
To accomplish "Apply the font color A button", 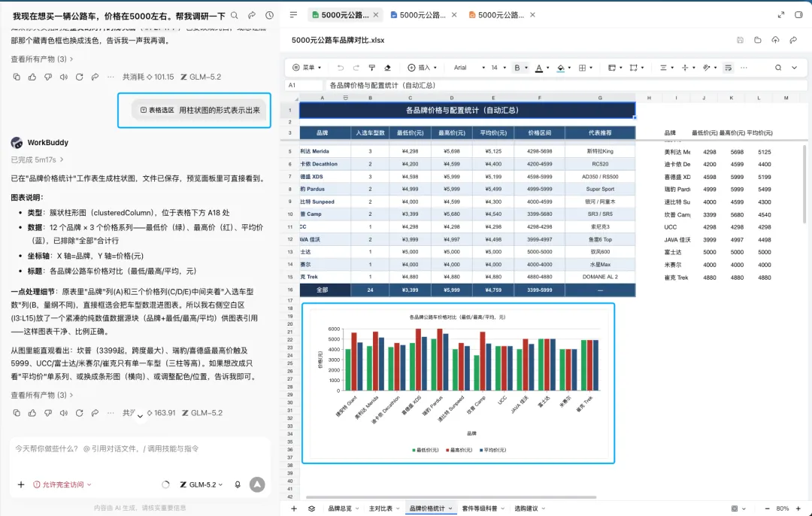I will click(539, 68).
